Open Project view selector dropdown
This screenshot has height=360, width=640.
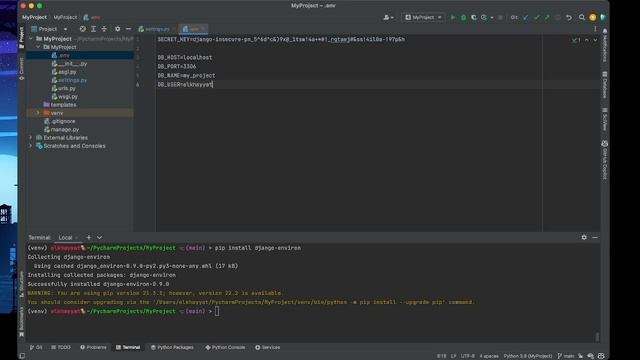(x=49, y=29)
